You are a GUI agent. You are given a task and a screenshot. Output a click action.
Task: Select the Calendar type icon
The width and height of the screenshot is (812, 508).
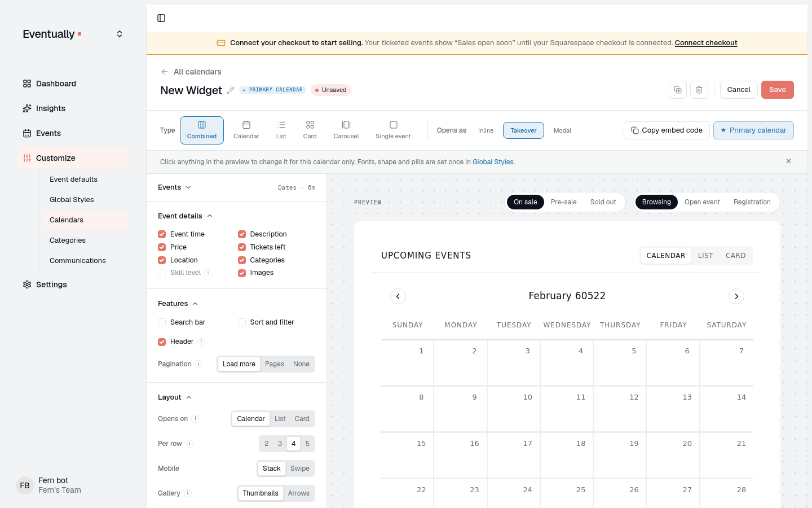(246, 130)
